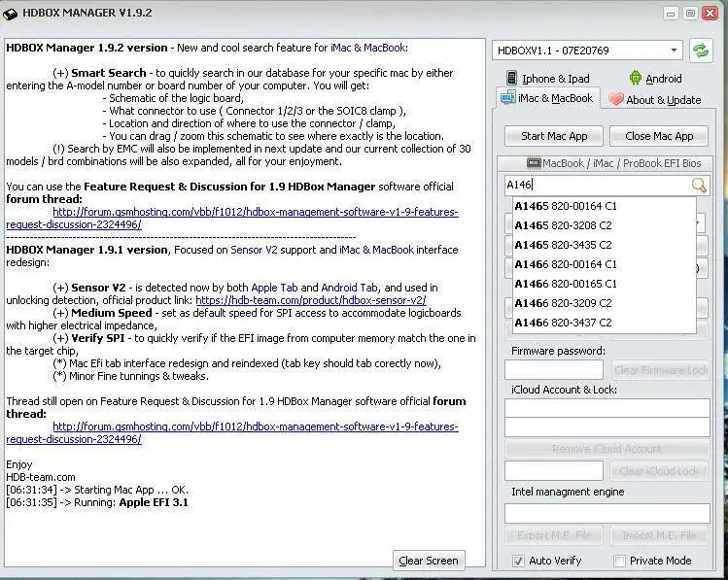Click the MacBook / iMac / ProBook EFI Bios header
Image resolution: width=728 pixels, height=580 pixels.
pos(605,163)
